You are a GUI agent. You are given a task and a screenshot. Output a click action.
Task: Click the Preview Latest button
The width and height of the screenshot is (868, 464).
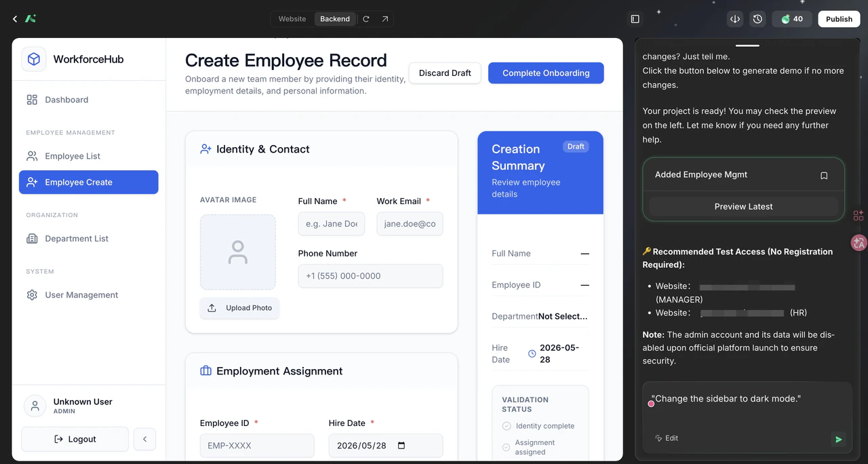pyautogui.click(x=743, y=206)
